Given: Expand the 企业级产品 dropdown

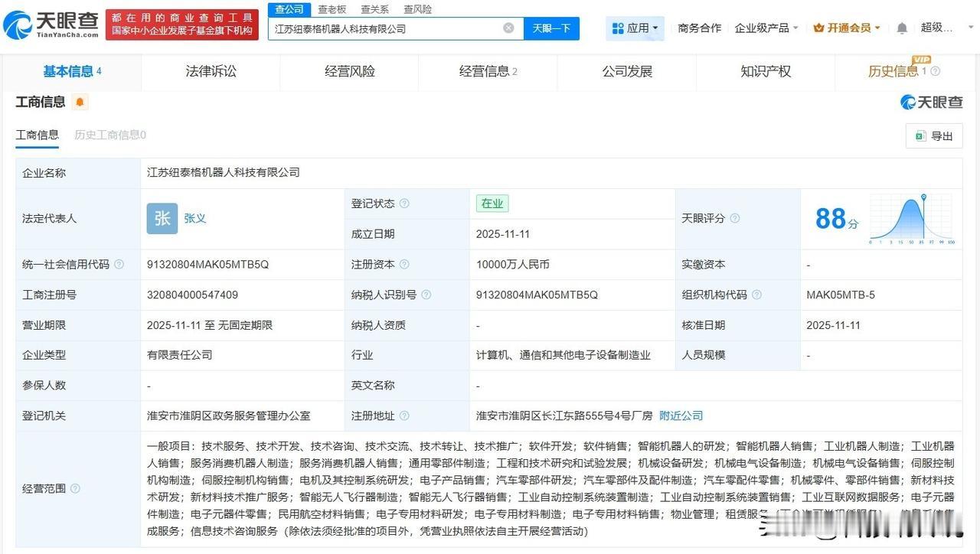Looking at the screenshot, I should [766, 28].
